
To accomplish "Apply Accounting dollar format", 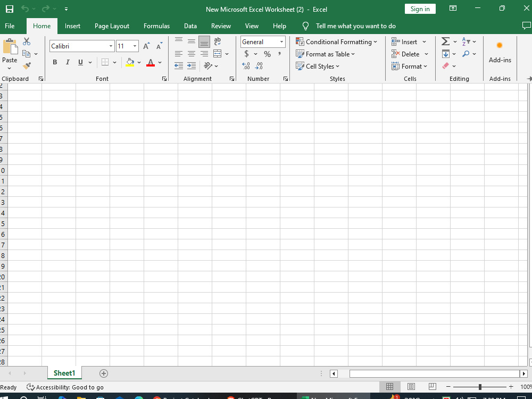I will pos(247,54).
